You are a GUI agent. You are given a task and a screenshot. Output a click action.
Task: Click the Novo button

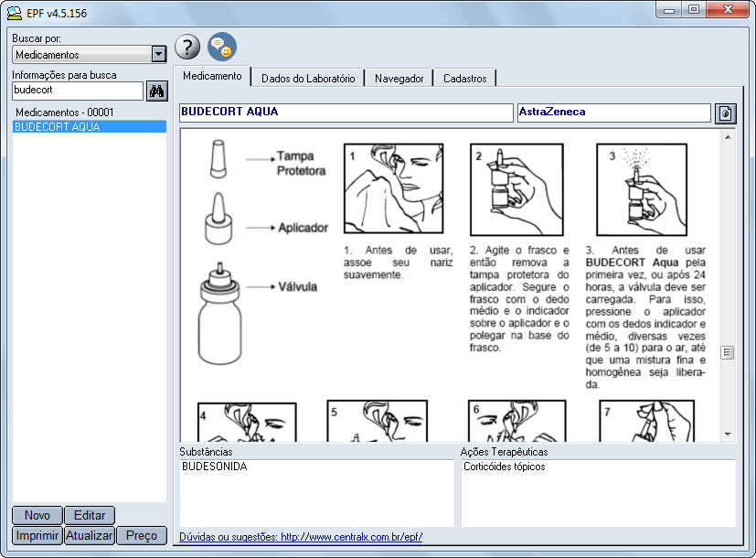point(37,515)
